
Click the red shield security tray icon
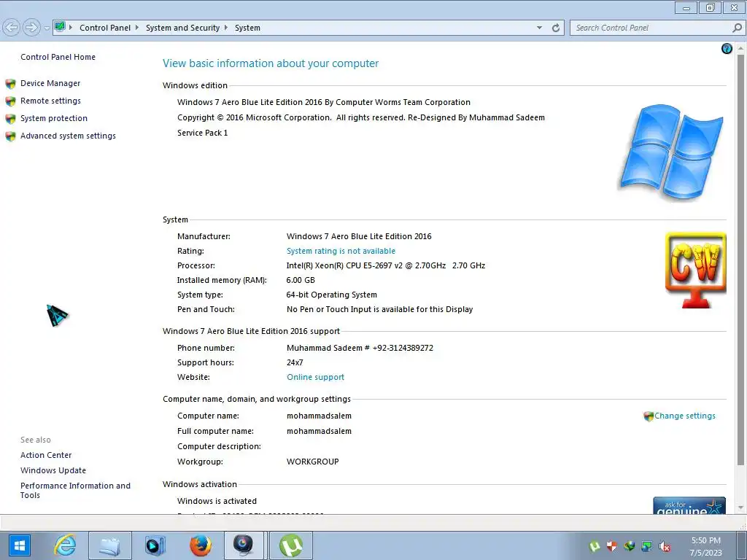612,546
